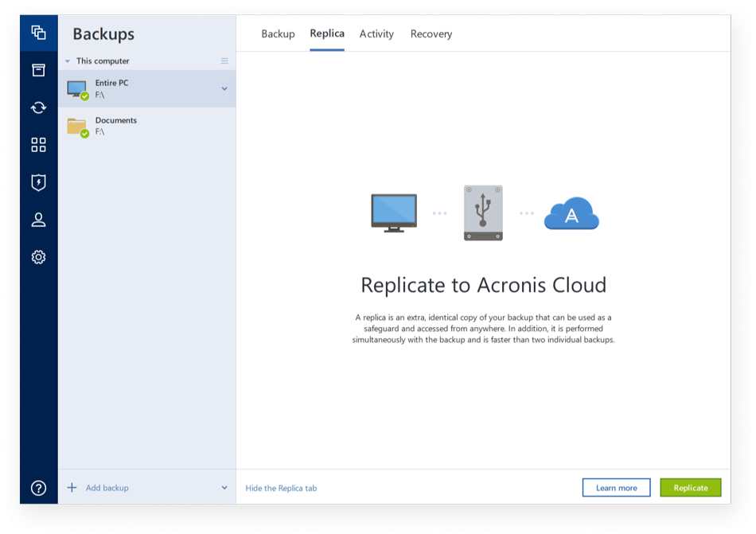Image resolution: width=756 pixels, height=534 pixels.
Task: Switch to the Recovery tab
Action: click(x=431, y=33)
